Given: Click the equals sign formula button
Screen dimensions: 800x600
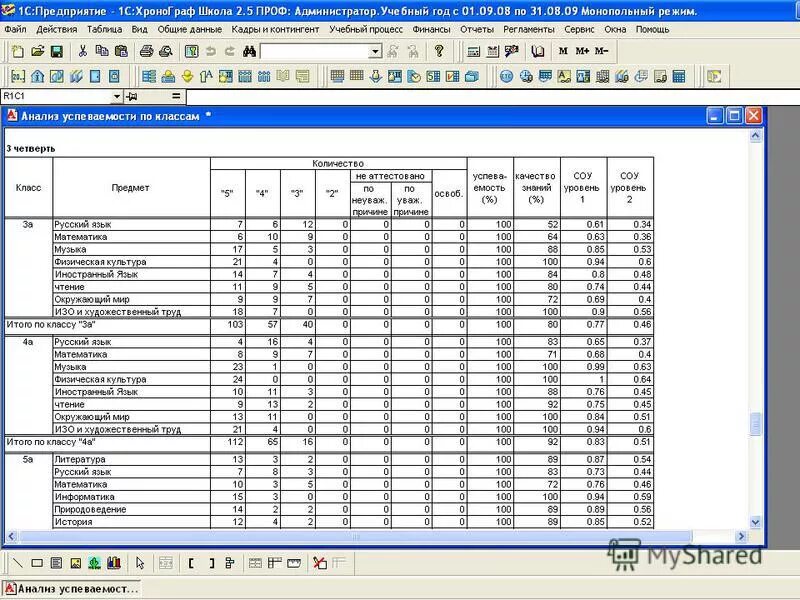Looking at the screenshot, I should tap(176, 96).
